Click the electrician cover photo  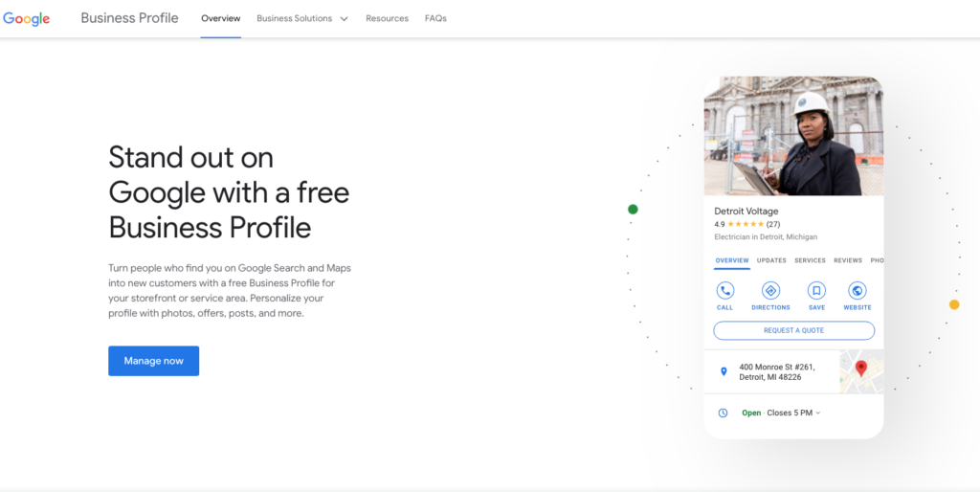[793, 136]
